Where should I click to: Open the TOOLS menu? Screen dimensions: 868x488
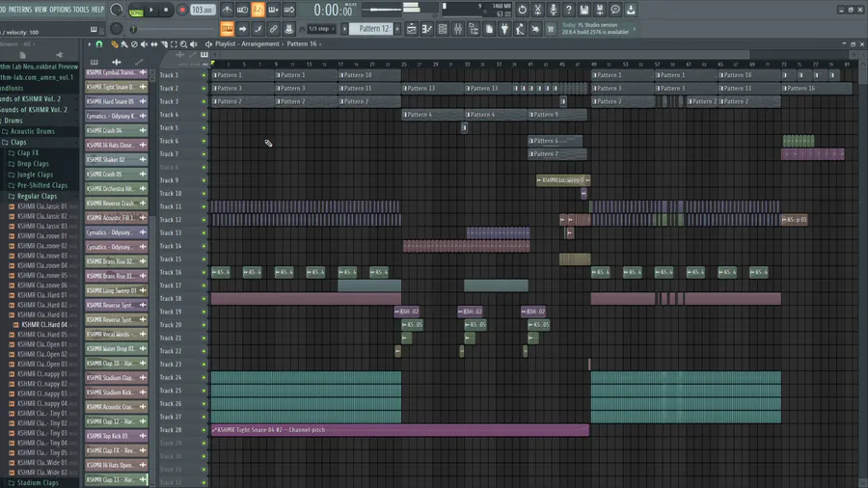(81, 10)
